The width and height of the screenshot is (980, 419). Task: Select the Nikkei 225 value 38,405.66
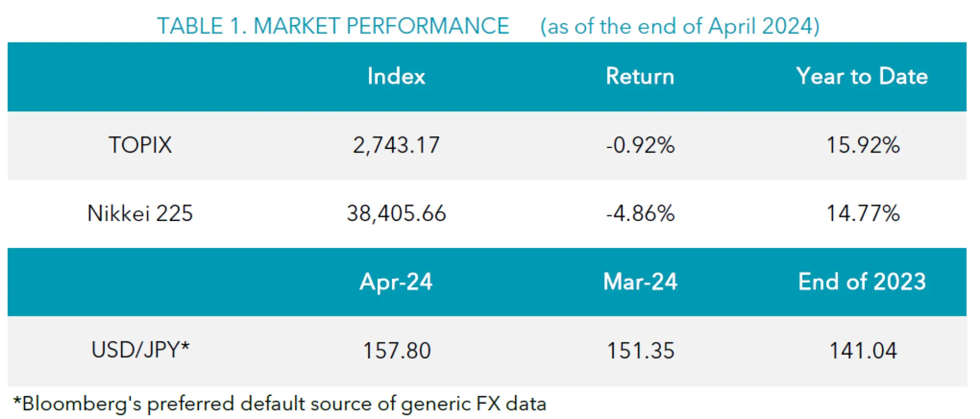(396, 213)
